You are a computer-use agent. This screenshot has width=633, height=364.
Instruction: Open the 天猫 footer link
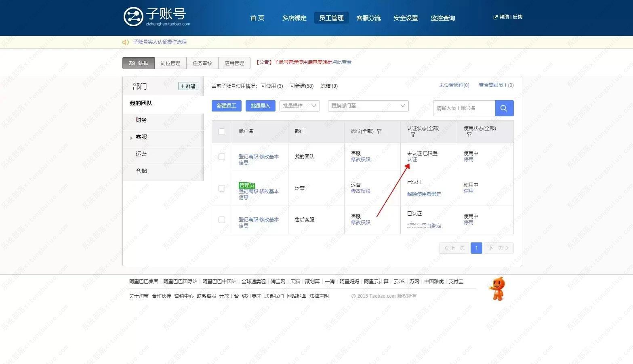pos(295,282)
